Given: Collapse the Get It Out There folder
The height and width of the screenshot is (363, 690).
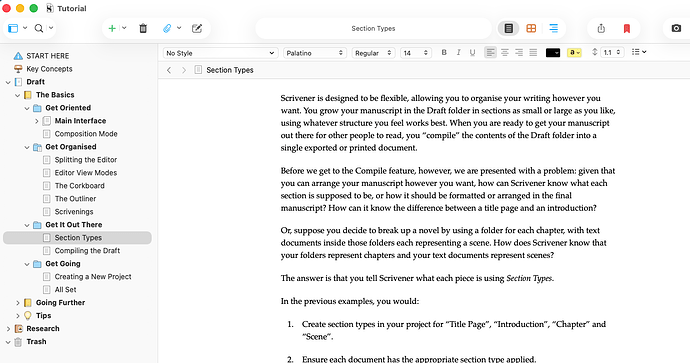Looking at the screenshot, I should (27, 225).
